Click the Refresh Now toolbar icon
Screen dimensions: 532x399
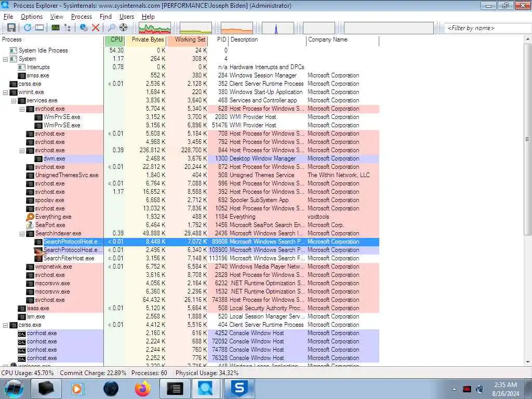click(28, 28)
